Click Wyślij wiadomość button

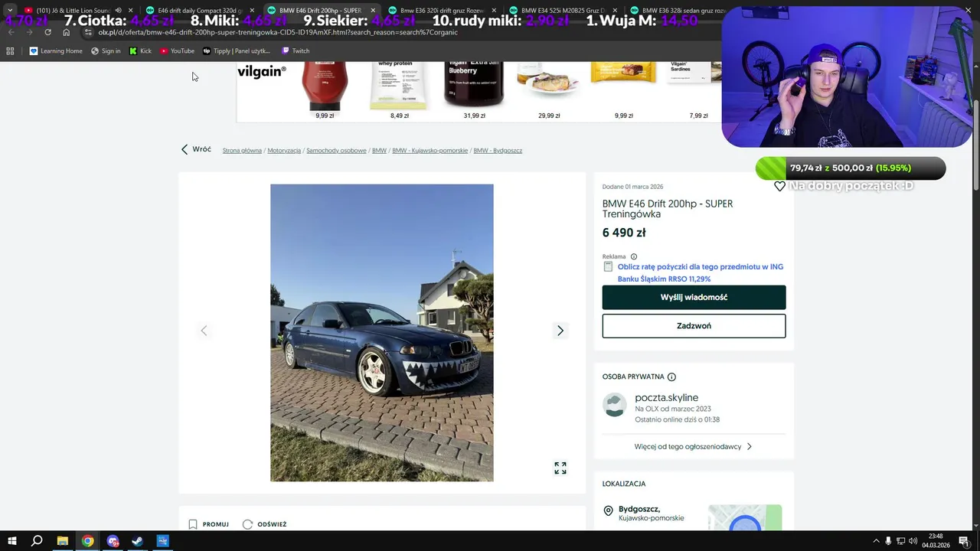[x=694, y=297]
